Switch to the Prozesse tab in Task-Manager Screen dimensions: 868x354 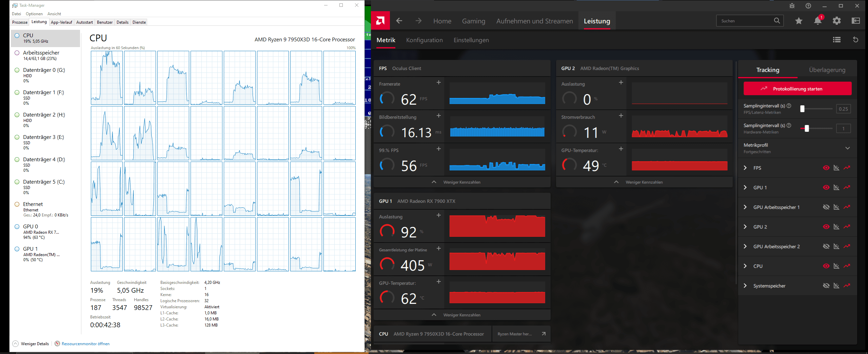point(20,22)
